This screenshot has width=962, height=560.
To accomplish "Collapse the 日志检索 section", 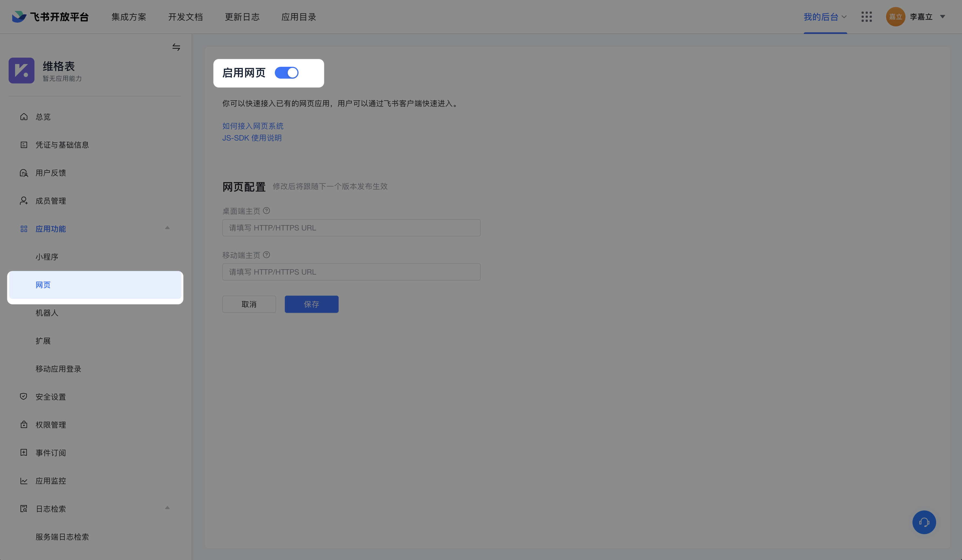I will (x=167, y=508).
